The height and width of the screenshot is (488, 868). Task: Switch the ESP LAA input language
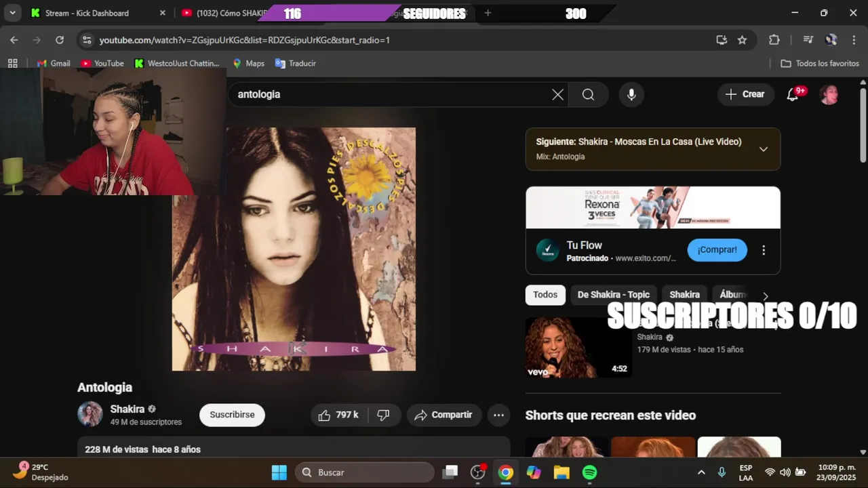click(745, 472)
